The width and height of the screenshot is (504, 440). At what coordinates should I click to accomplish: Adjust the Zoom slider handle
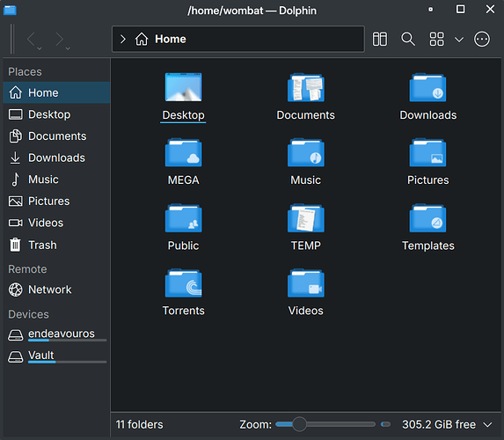(299, 424)
